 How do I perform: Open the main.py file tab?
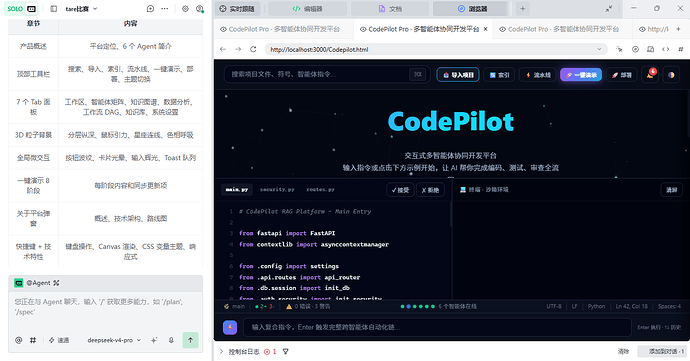coord(237,190)
